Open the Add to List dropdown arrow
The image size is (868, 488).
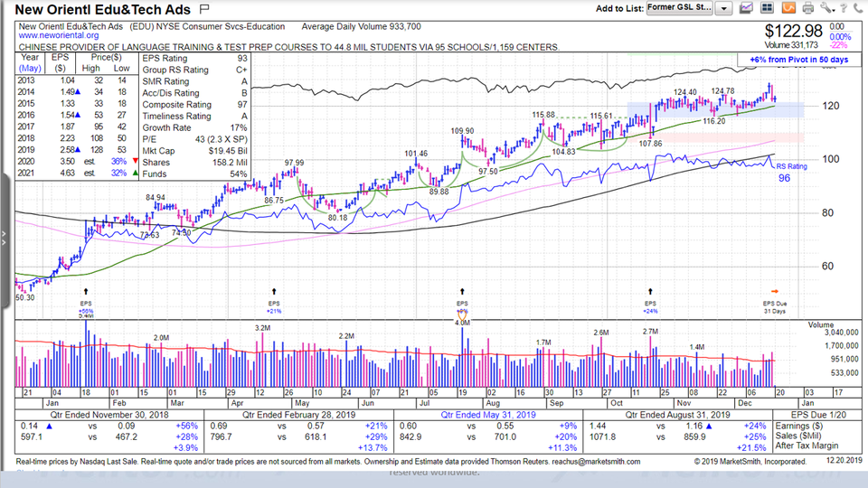723,8
